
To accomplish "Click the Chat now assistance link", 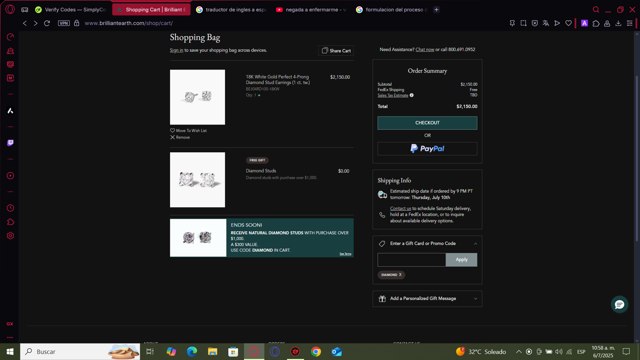I will tap(424, 49).
